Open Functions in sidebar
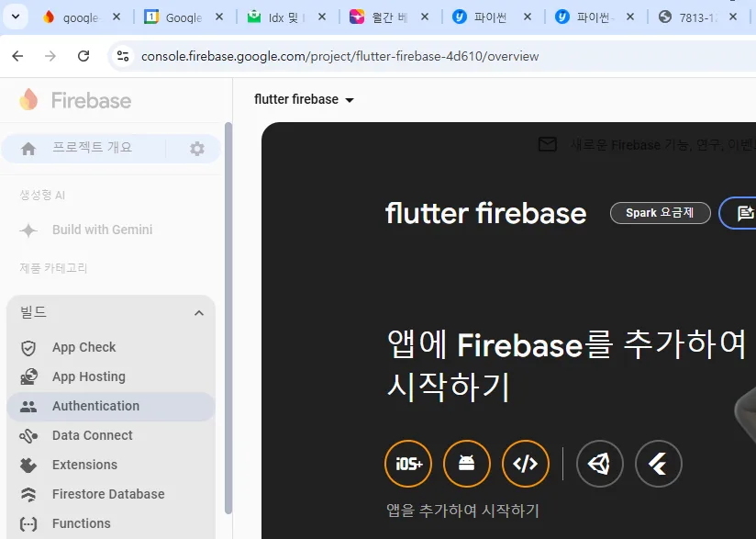 pos(111,524)
